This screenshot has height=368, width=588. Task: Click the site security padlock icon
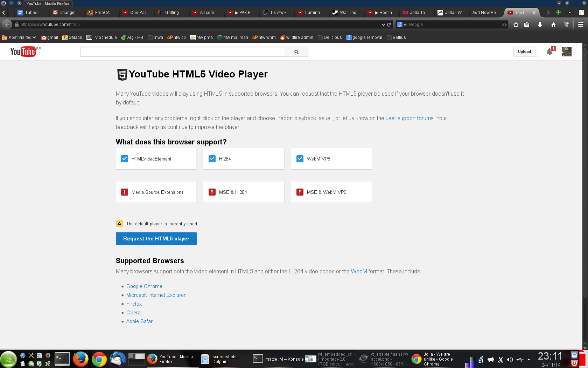point(16,25)
